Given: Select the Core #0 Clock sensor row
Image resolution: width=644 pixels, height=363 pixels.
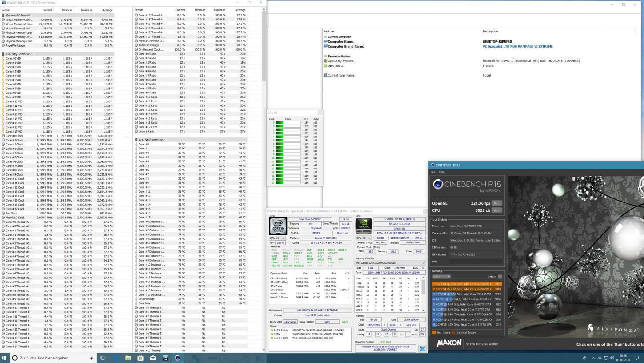Looking at the screenshot, I should (58, 136).
